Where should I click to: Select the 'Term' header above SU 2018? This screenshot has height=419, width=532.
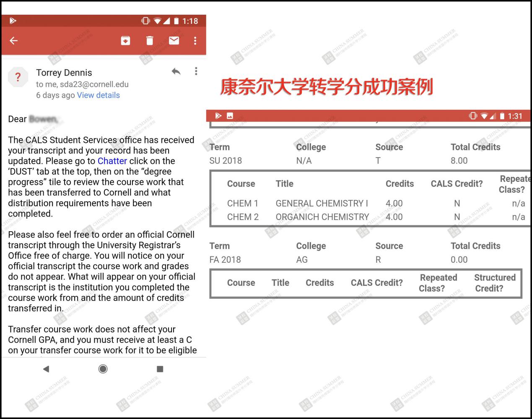pos(220,147)
